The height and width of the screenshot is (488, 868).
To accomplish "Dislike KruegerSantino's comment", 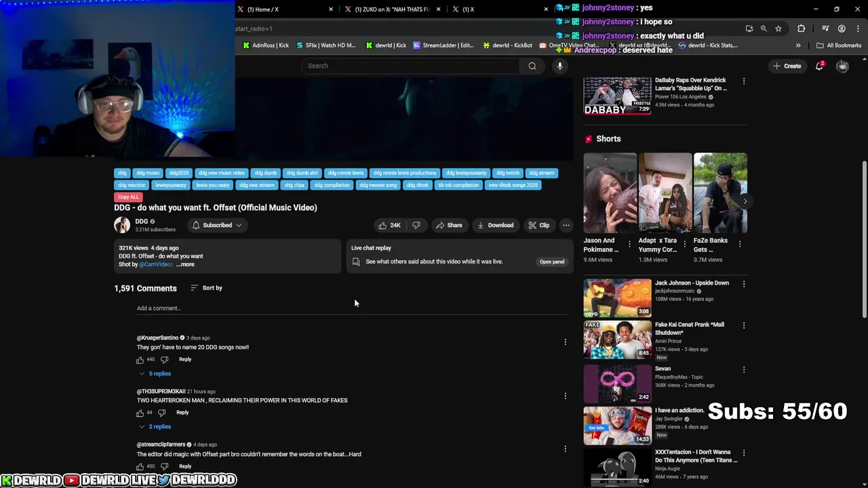I will tap(164, 360).
